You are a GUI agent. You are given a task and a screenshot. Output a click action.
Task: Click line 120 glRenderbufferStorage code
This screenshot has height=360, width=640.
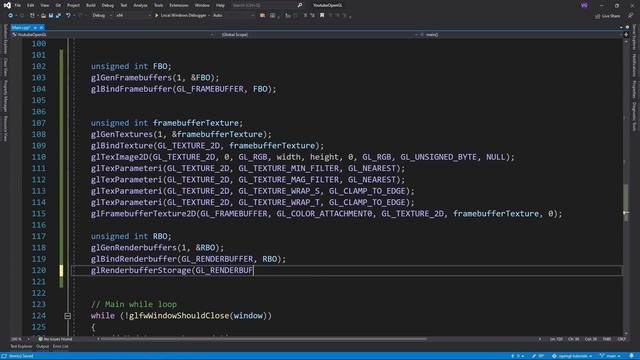coord(172,270)
